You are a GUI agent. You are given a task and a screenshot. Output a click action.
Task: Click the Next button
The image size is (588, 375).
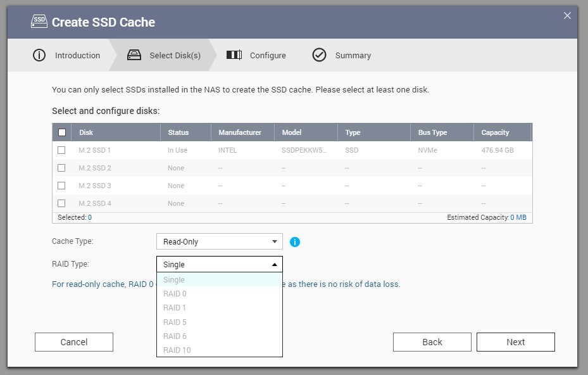(515, 342)
